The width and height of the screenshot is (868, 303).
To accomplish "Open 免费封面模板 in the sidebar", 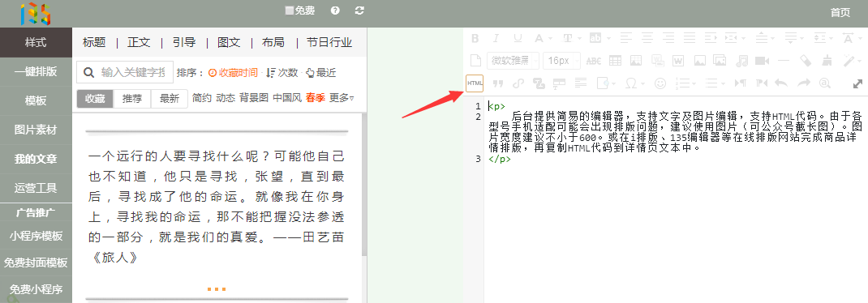I will (x=36, y=262).
